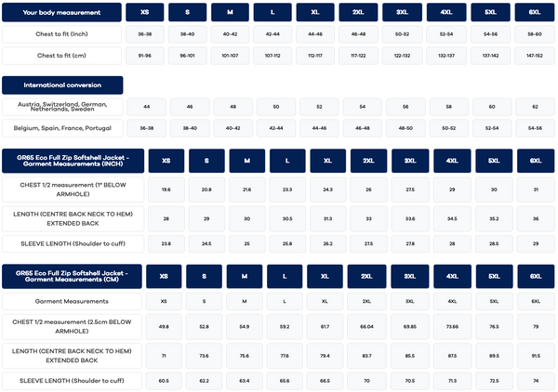Screen dimensions: 558x392
Task: Click the 2XL header in inch table
Action: click(x=368, y=161)
